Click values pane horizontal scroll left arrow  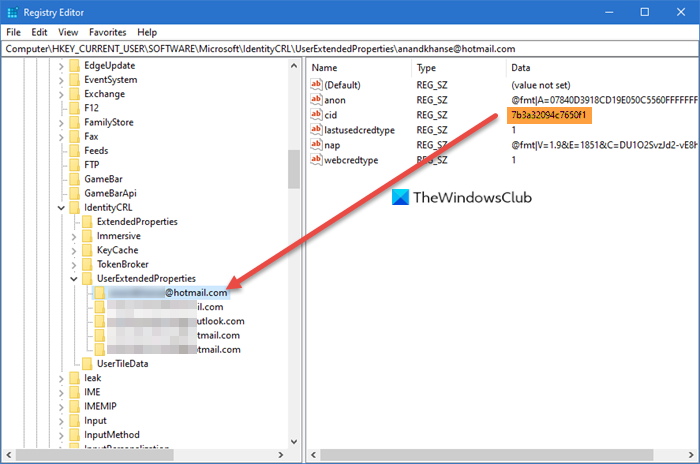click(313, 455)
